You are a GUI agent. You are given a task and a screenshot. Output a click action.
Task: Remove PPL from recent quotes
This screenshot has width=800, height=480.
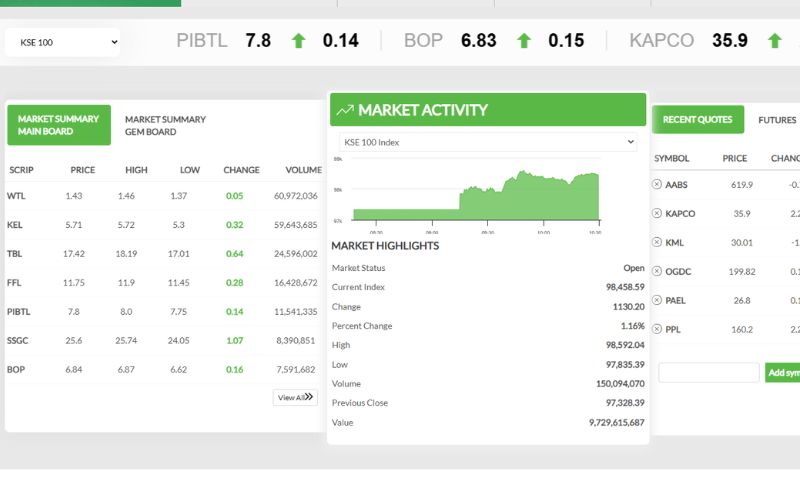click(657, 329)
